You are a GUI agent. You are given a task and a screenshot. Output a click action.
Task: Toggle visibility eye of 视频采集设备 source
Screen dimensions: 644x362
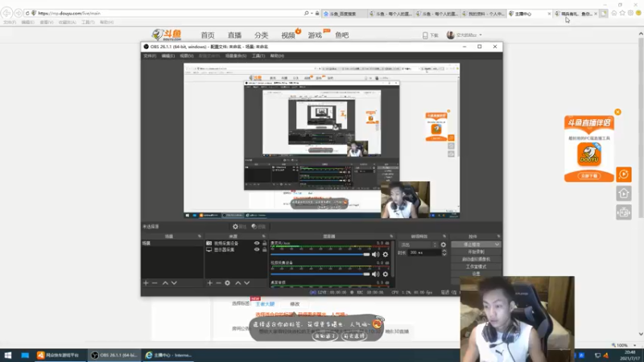(x=257, y=244)
